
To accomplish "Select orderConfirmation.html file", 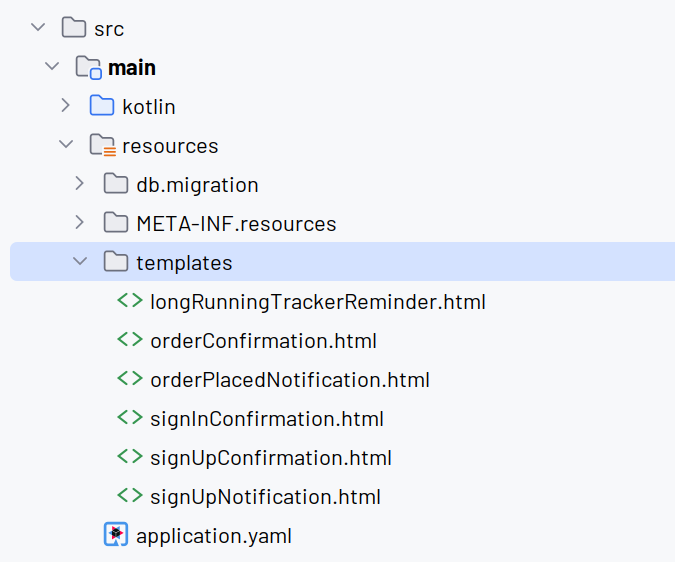I will (x=263, y=341).
